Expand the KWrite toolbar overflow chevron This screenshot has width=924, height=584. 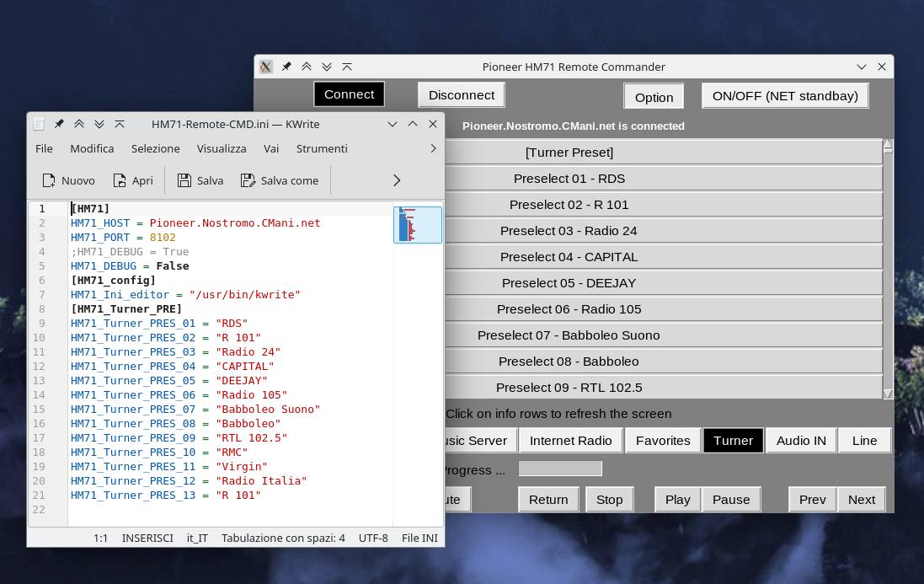397,180
